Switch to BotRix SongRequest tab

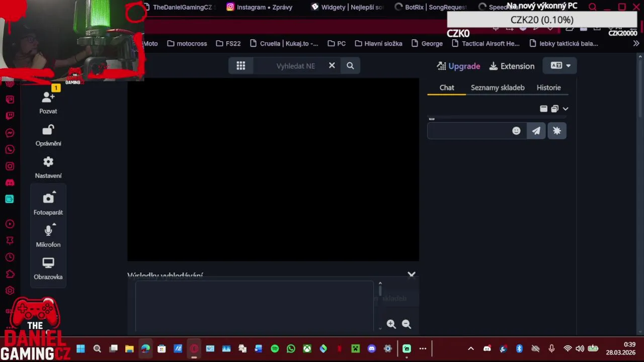click(431, 7)
